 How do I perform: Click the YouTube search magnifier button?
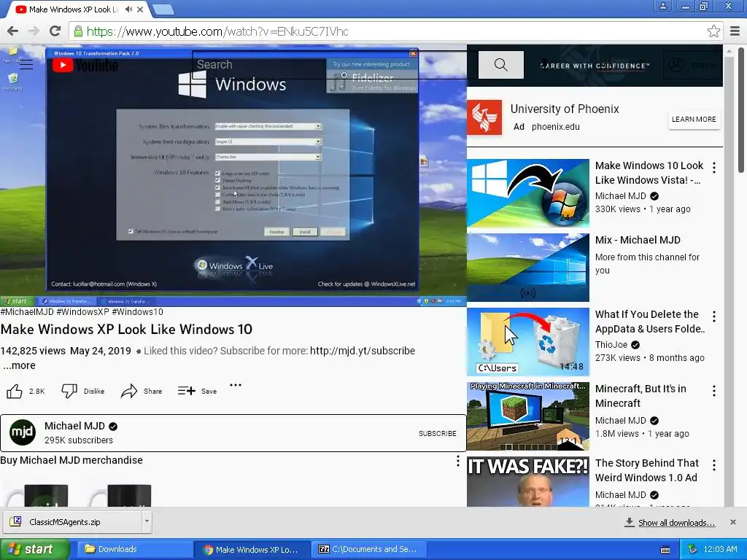click(x=500, y=65)
